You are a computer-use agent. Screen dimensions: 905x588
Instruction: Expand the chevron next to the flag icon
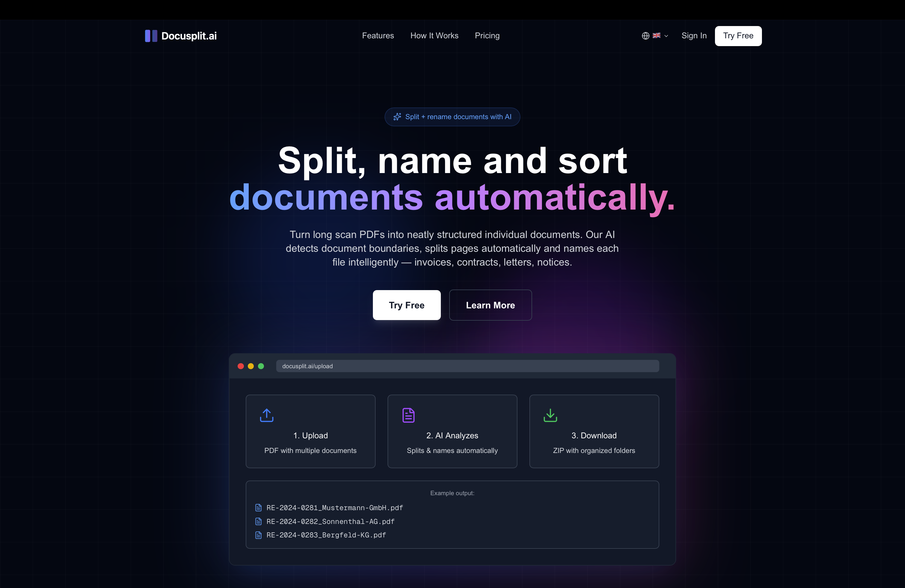tap(666, 36)
